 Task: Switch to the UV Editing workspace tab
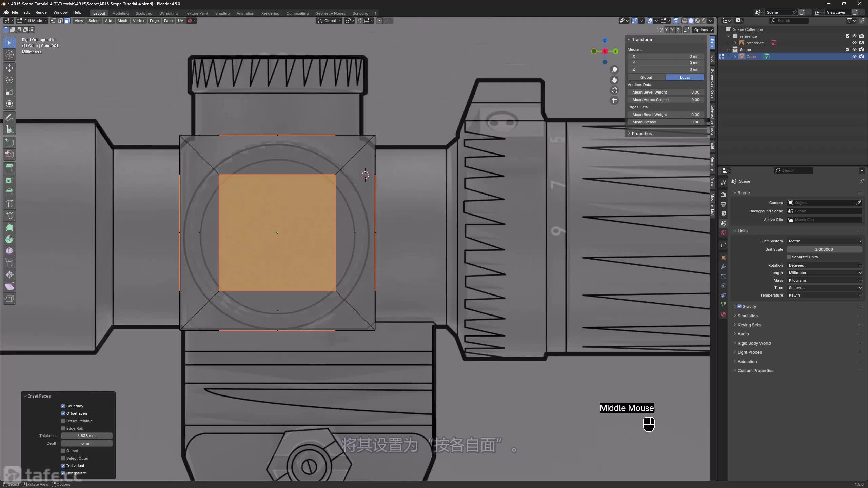(x=169, y=13)
